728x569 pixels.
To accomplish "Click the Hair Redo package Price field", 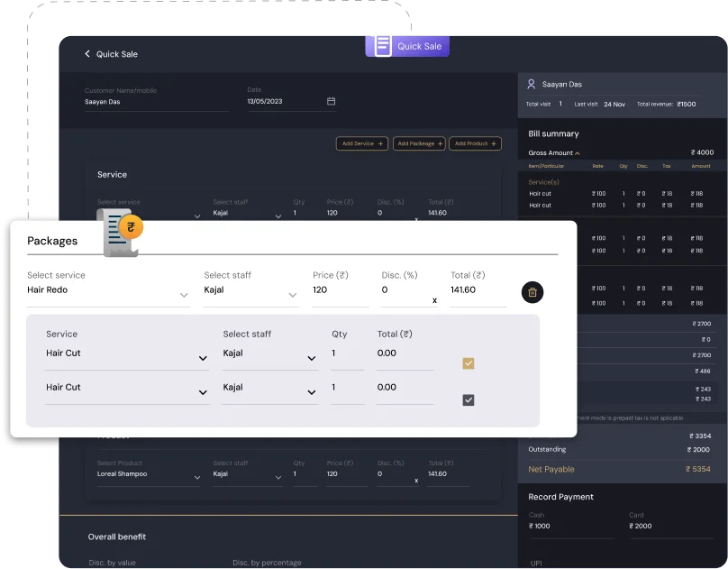I will pos(339,290).
